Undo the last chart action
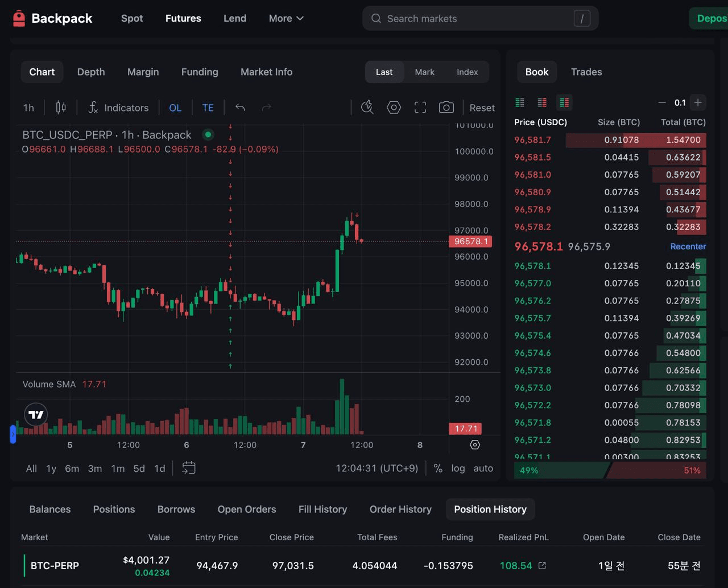This screenshot has width=728, height=588. point(240,108)
